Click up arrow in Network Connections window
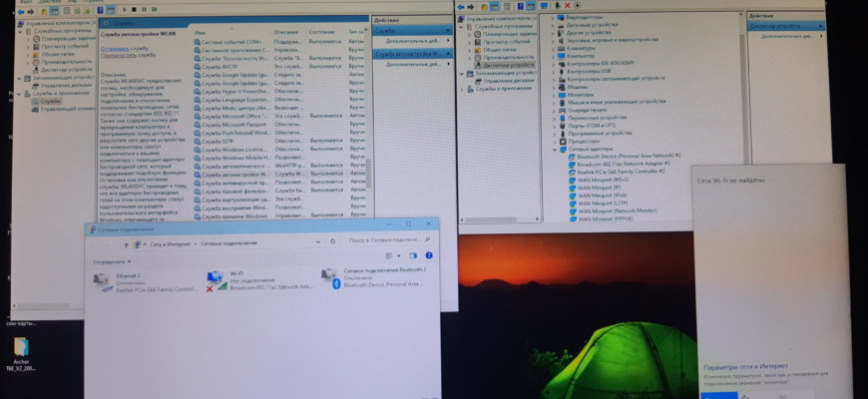Image resolution: width=868 pixels, height=399 pixels. point(127,244)
